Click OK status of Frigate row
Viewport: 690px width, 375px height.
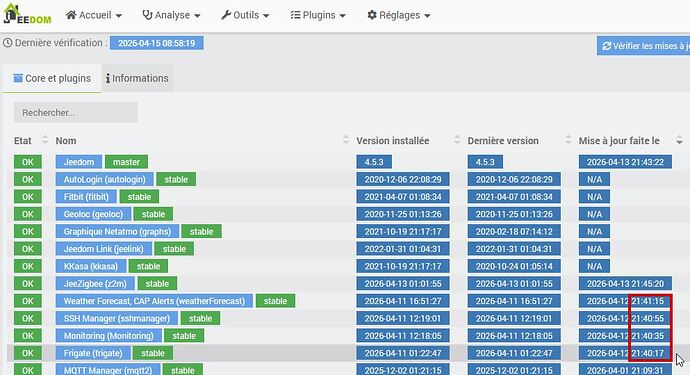(28, 353)
